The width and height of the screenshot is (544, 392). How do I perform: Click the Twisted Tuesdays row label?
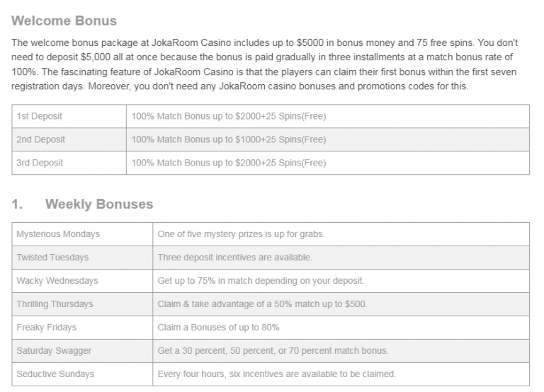53,258
